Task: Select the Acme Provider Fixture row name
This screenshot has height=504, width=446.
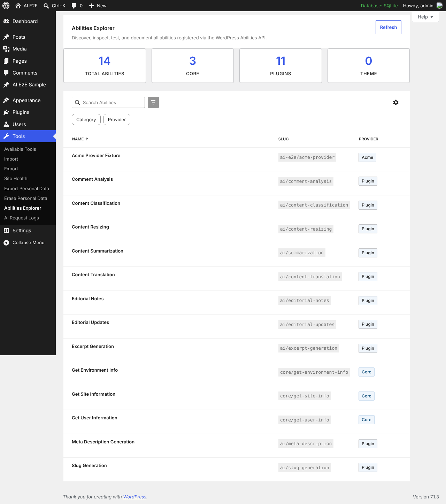Action: (96, 156)
